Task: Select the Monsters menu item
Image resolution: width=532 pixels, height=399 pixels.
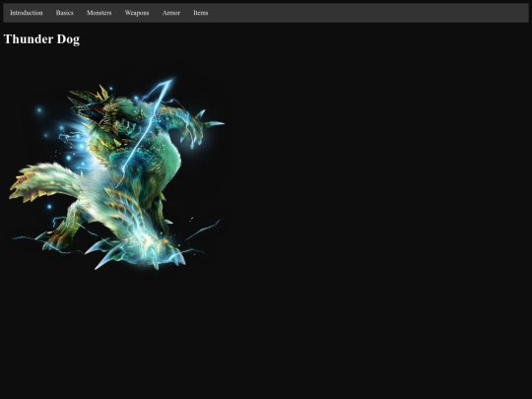Action: click(x=100, y=13)
